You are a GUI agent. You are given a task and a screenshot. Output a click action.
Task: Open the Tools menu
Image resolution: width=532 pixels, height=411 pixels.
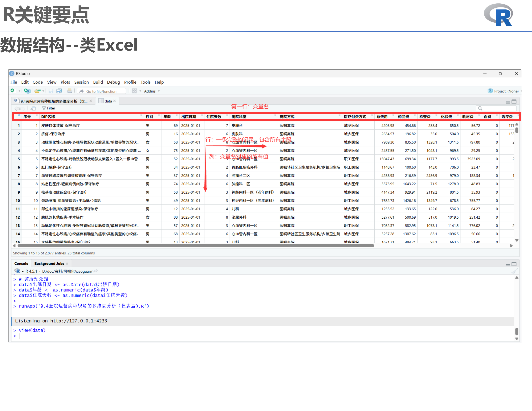145,82
